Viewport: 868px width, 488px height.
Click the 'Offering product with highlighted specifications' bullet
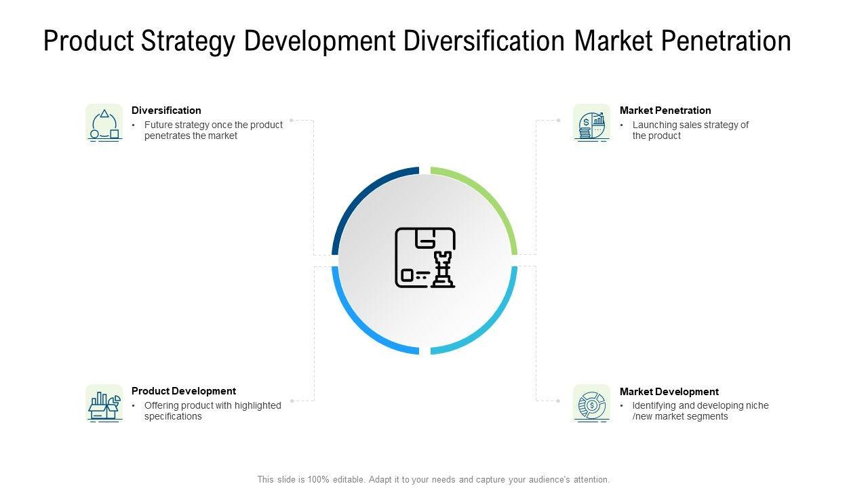pyautogui.click(x=212, y=411)
